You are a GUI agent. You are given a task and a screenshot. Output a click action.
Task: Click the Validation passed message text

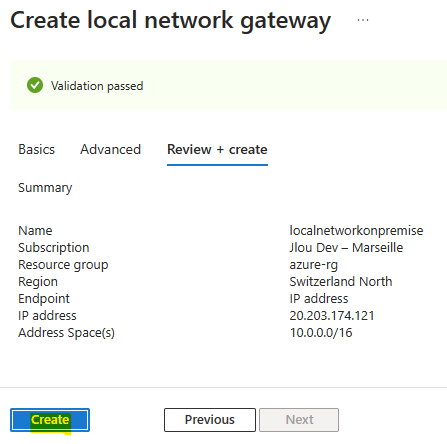click(97, 86)
